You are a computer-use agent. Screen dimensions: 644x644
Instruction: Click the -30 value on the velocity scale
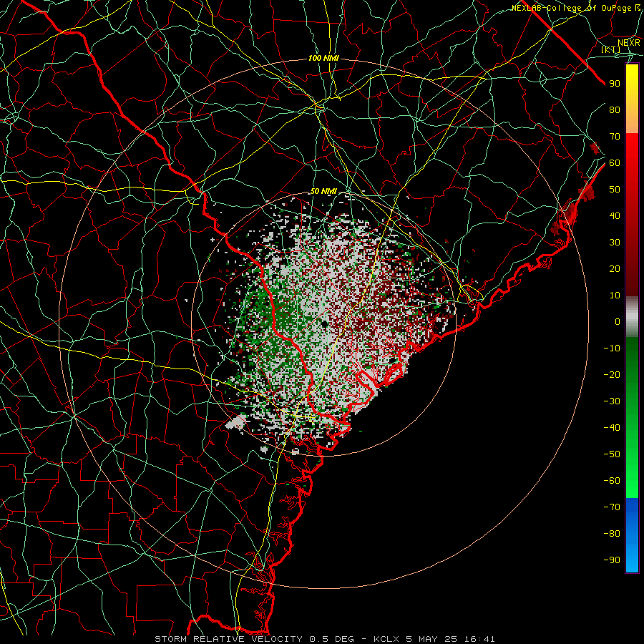coord(612,401)
